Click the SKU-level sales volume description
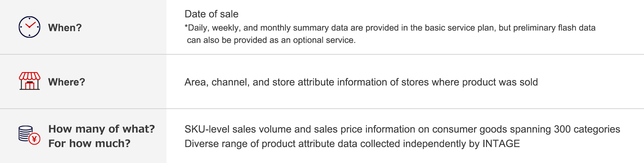Viewport: 644px width, 163px height. click(x=402, y=129)
